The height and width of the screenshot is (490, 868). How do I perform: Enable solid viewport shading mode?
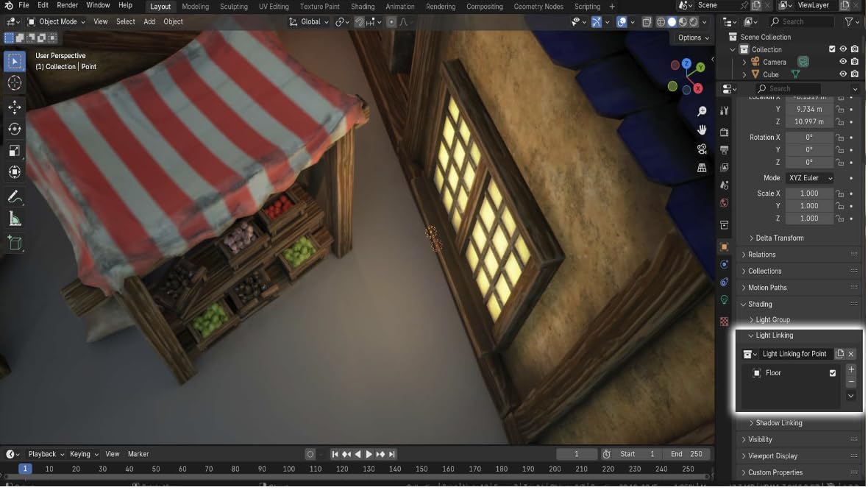673,22
